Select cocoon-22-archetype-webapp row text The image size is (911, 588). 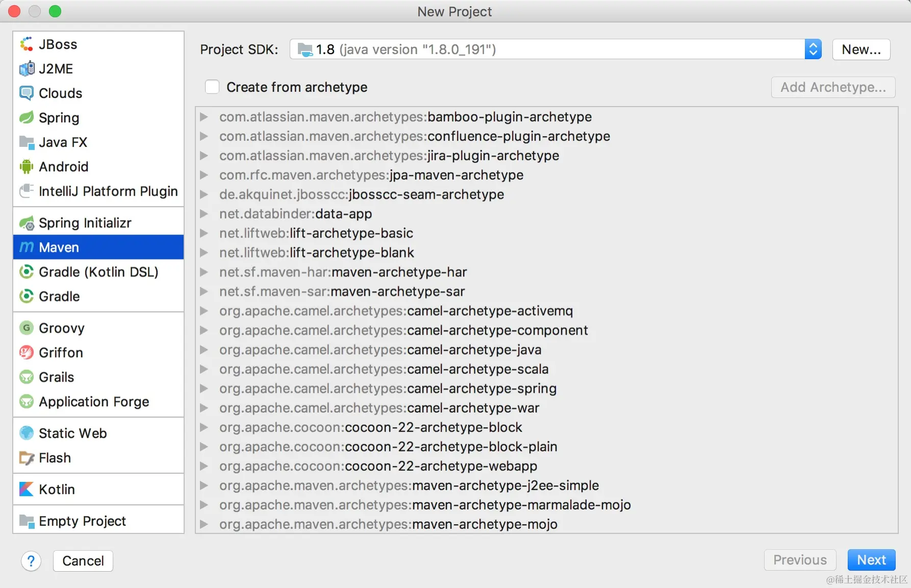(378, 466)
